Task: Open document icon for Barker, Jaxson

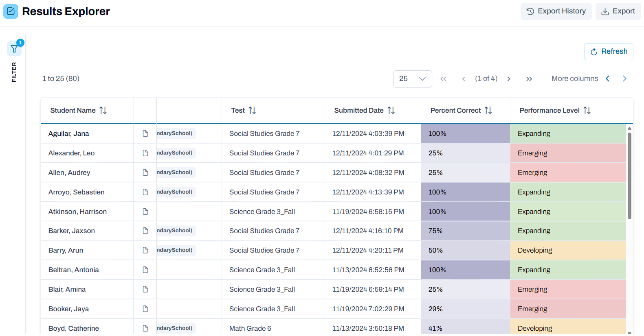Action: (x=145, y=231)
